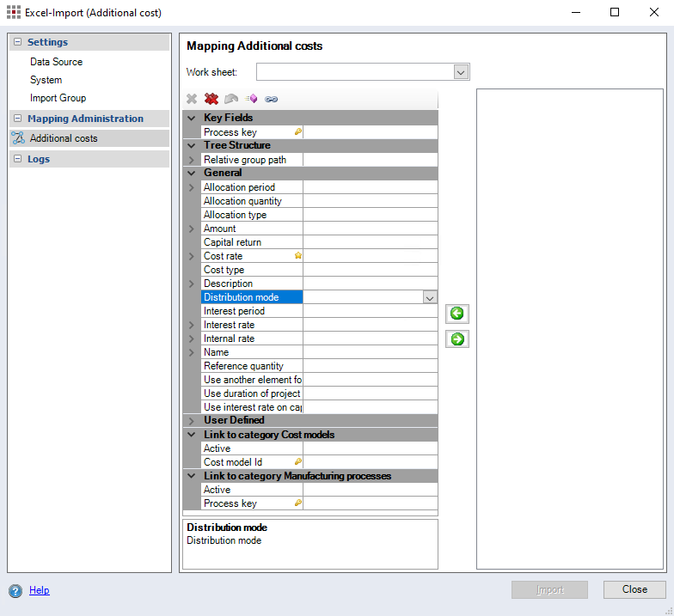Screen dimensions: 674x616
Task: Toggle the Logs section in sidebar
Action: pyautogui.click(x=17, y=159)
